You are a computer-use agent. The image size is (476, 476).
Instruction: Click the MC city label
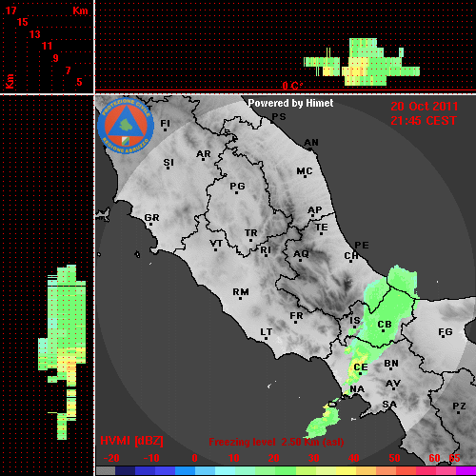click(305, 171)
